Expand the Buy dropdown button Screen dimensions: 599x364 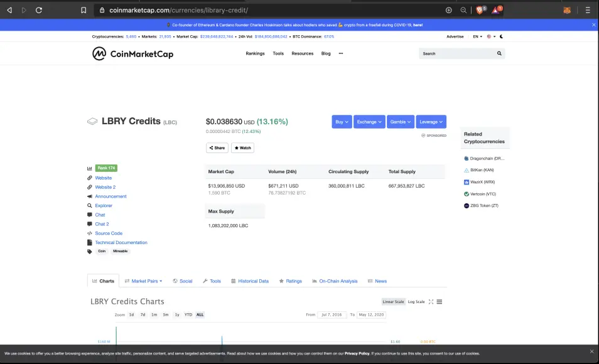click(x=342, y=122)
